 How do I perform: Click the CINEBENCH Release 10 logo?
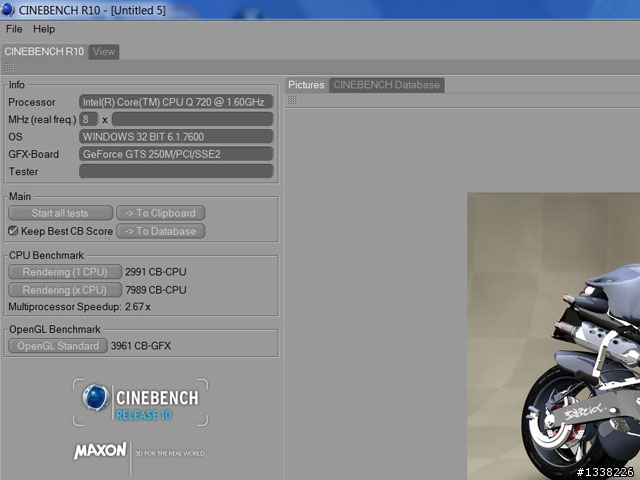pyautogui.click(x=140, y=402)
